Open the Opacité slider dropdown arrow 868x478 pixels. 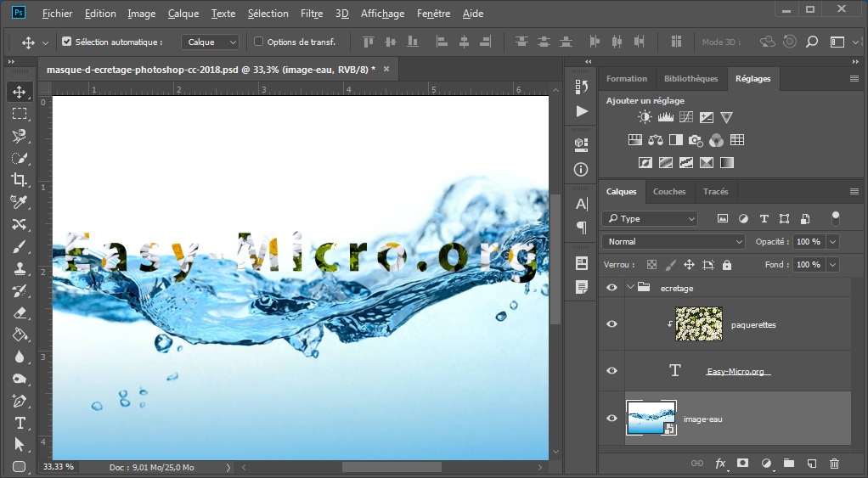click(x=832, y=242)
